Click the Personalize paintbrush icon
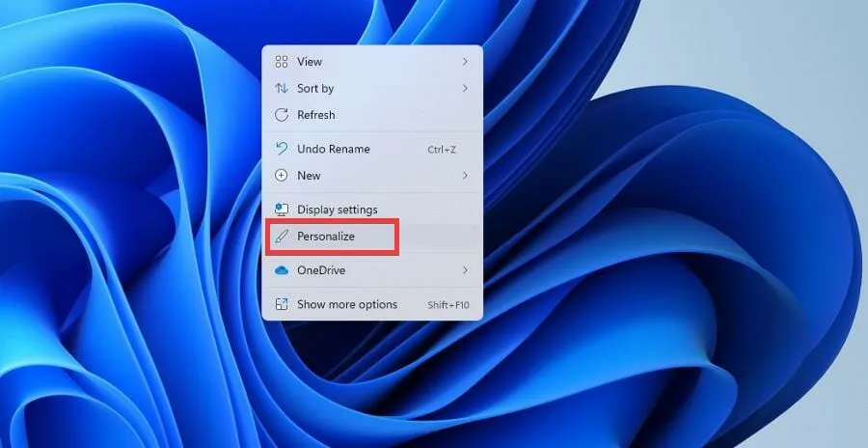Image resolution: width=868 pixels, height=448 pixels. pyautogui.click(x=282, y=237)
